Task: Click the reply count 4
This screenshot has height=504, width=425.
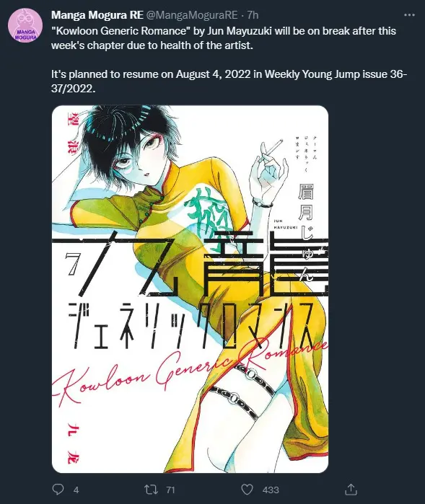Action: coord(76,490)
